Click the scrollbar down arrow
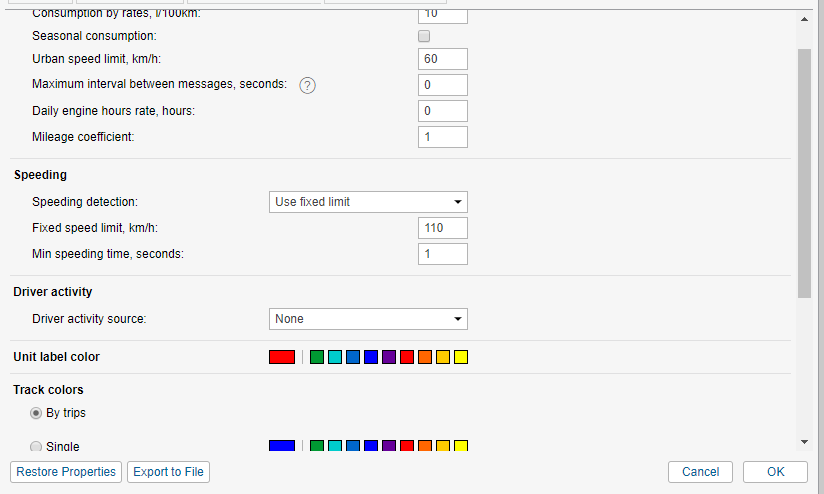 805,441
